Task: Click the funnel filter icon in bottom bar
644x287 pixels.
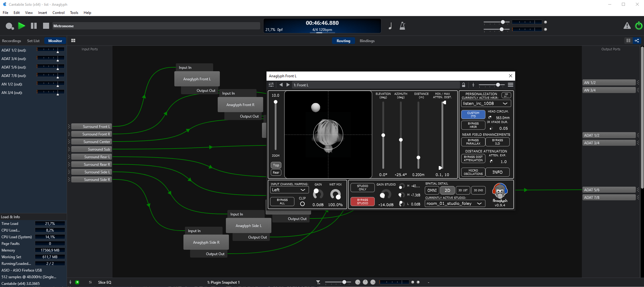Action: point(318,282)
